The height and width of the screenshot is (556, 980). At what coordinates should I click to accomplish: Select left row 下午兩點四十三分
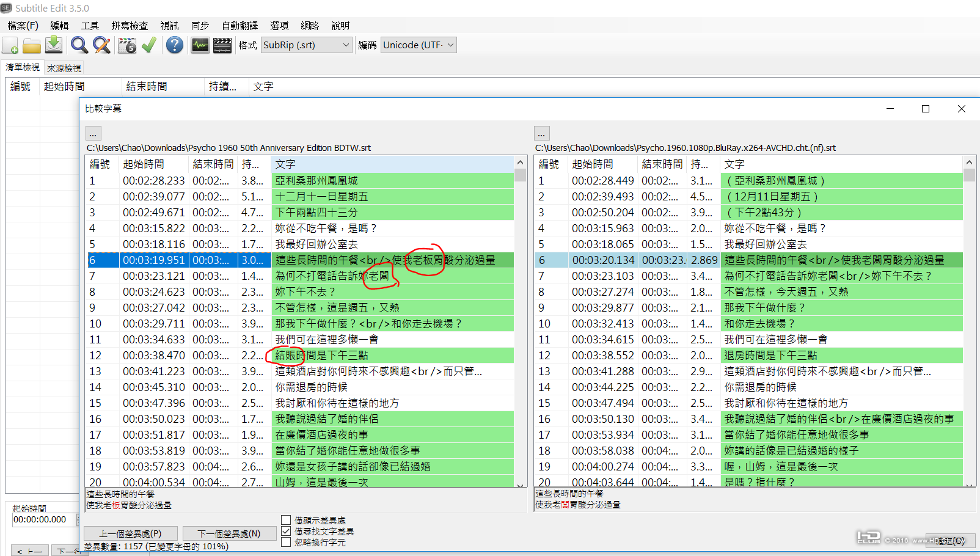click(x=301, y=213)
